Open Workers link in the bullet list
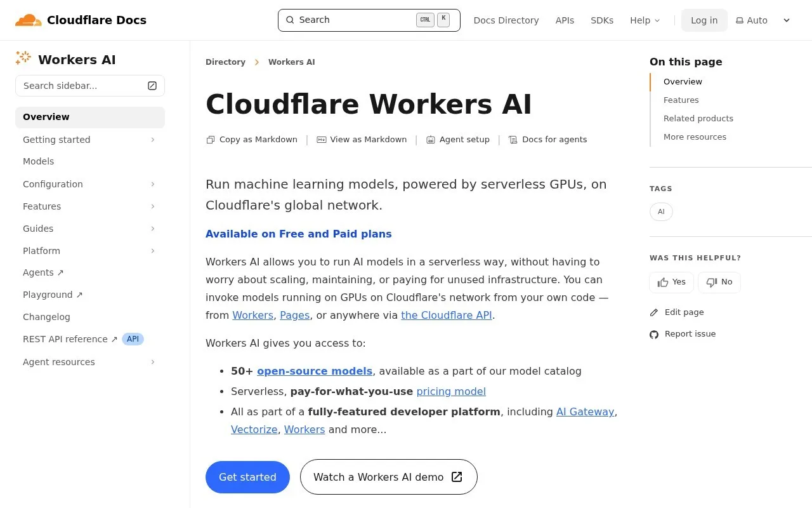The width and height of the screenshot is (812, 508). tap(304, 429)
